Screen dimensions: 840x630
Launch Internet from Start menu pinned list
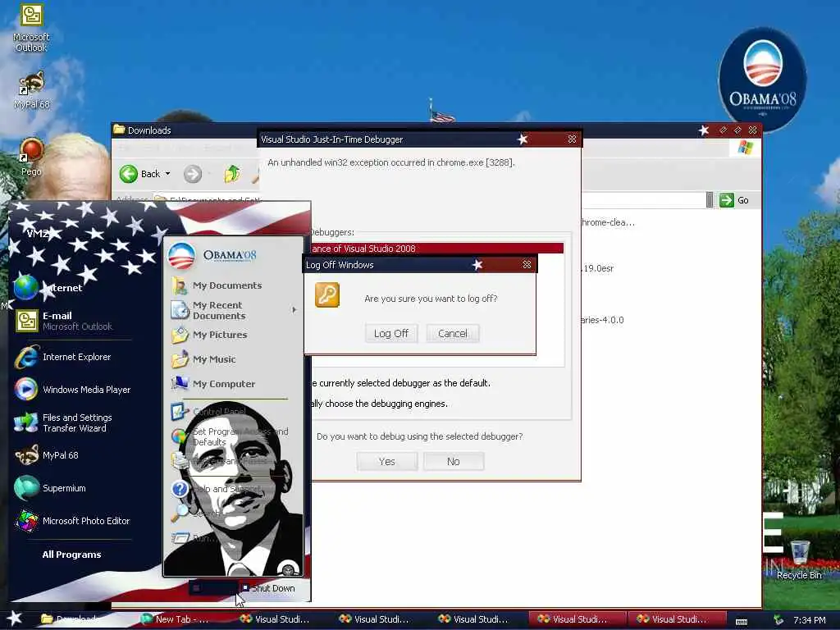[49, 288]
